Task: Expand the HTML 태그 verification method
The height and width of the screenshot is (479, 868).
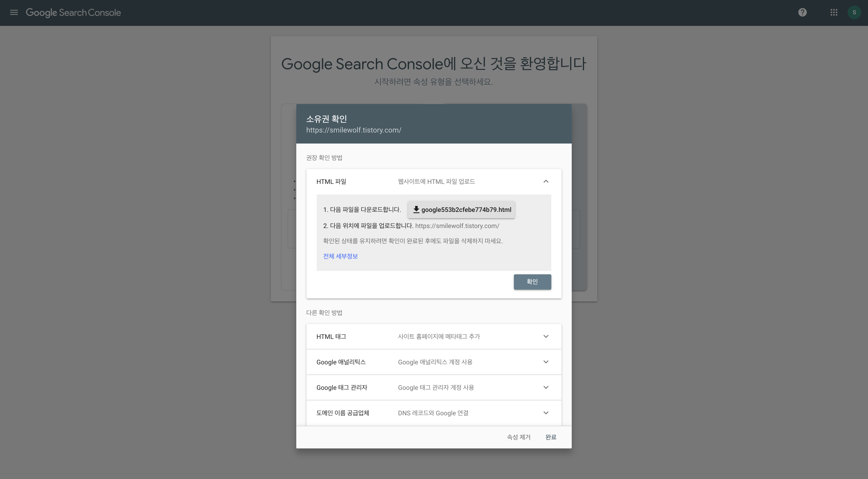Action: 546,336
